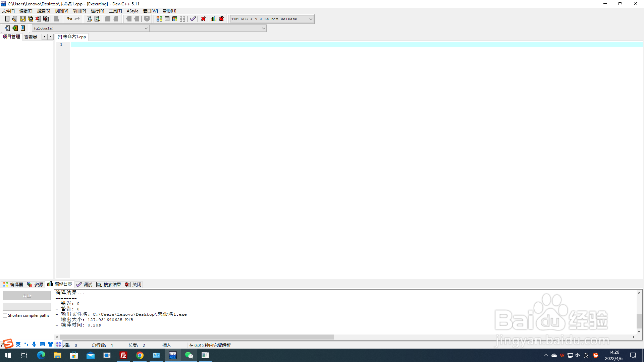Open the 视图[V] menu
The image size is (644, 362).
coord(61,11)
